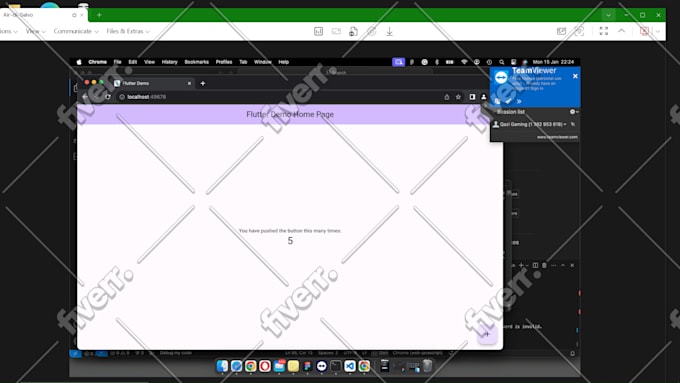
Task: Open Figma from the Dock
Action: coord(307,366)
